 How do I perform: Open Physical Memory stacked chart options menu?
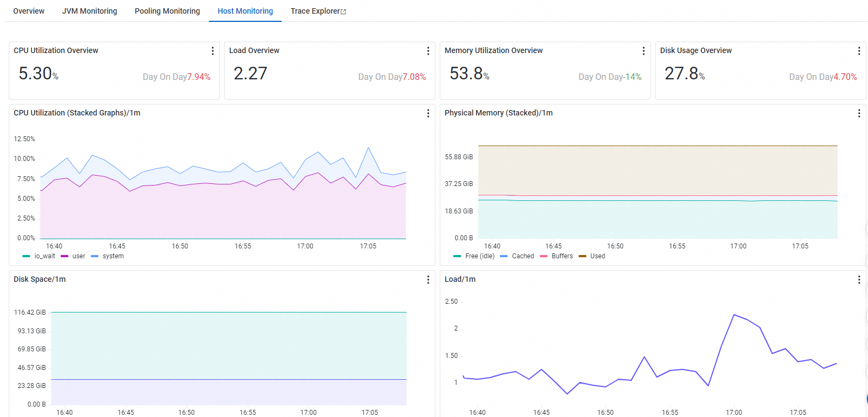tap(859, 113)
